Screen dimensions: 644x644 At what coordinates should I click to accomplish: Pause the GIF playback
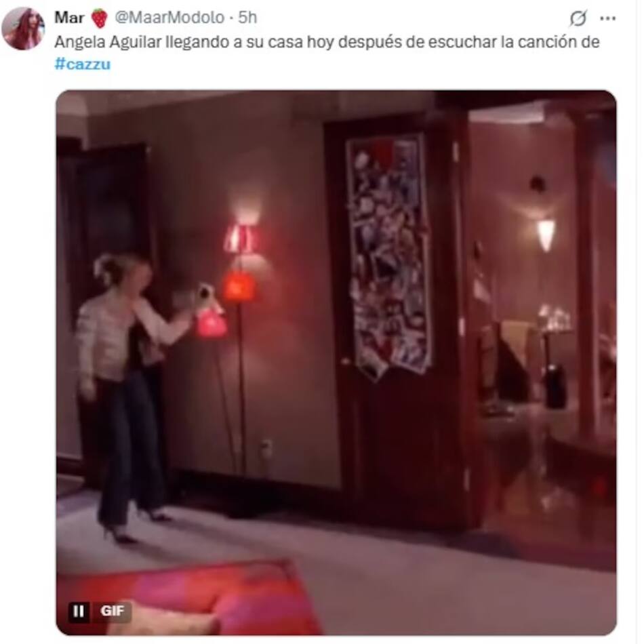click(x=78, y=611)
